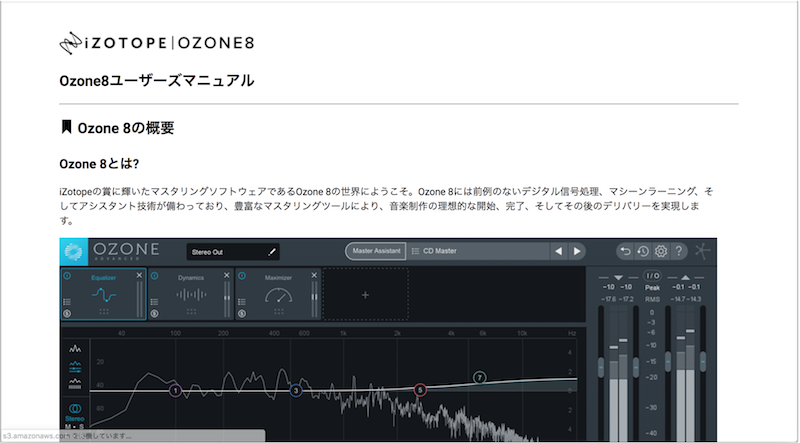Click the -14.3 output RMS value
The width and height of the screenshot is (800, 443).
point(694,299)
